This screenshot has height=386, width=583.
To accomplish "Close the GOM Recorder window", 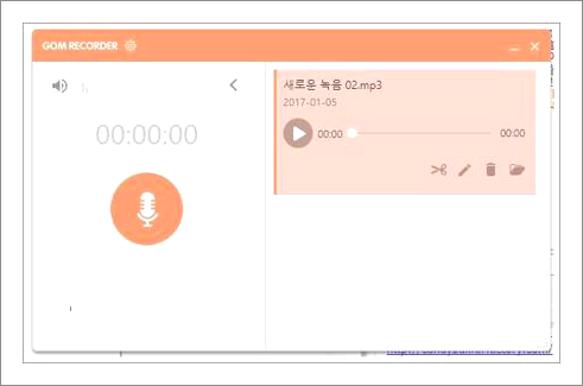I will (535, 46).
